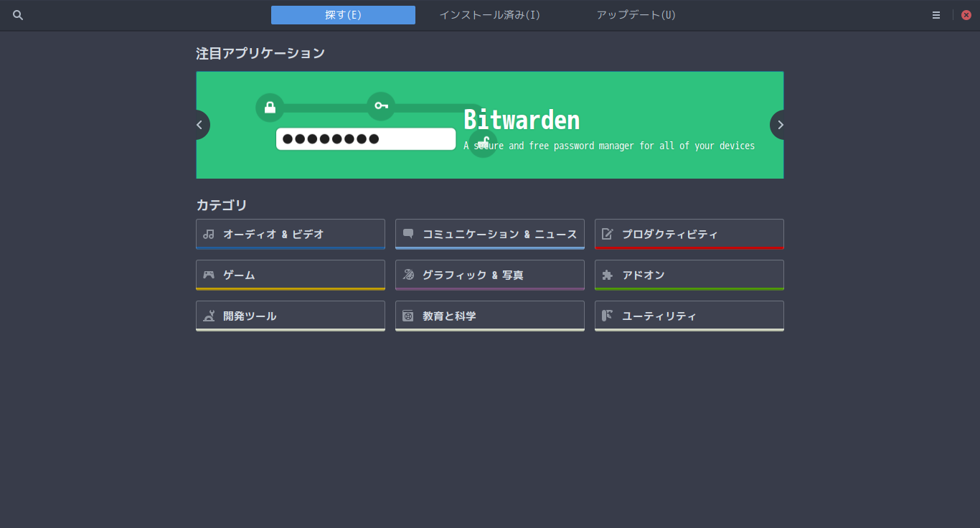Click the pencil edit icon for プロダクティビティ
This screenshot has height=528, width=980.
(608, 234)
